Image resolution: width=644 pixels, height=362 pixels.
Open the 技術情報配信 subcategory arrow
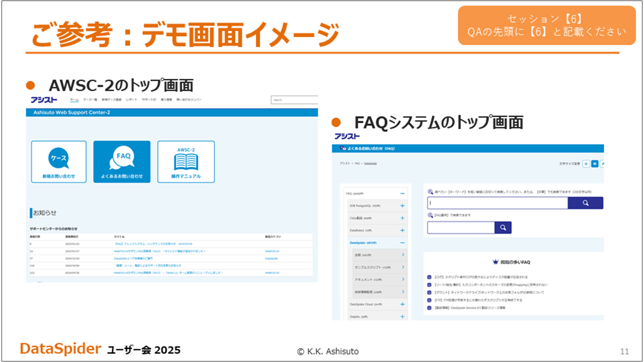(404, 292)
